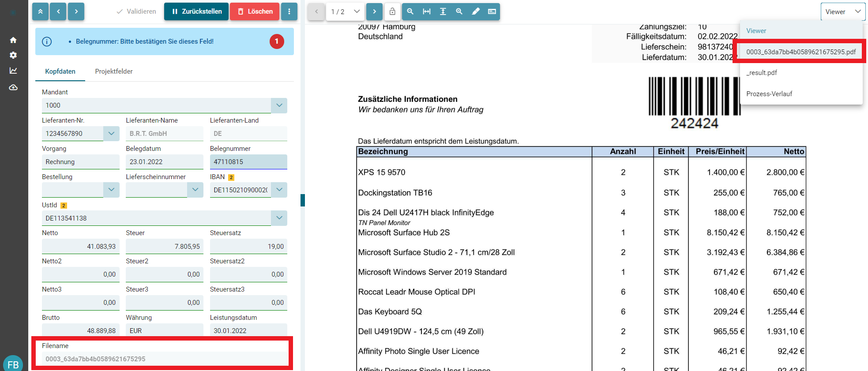Click the panel splitter handle between form and viewer
This screenshot has width=868, height=371.
coord(303,200)
